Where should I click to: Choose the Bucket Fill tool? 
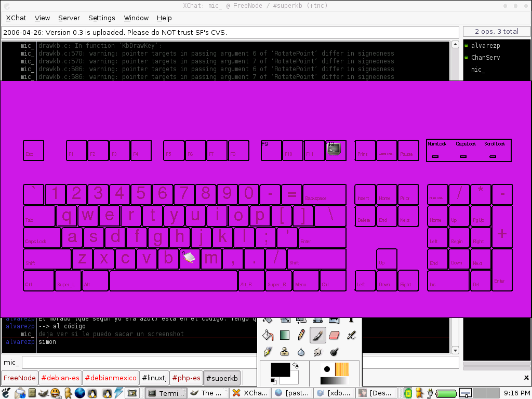(x=268, y=336)
